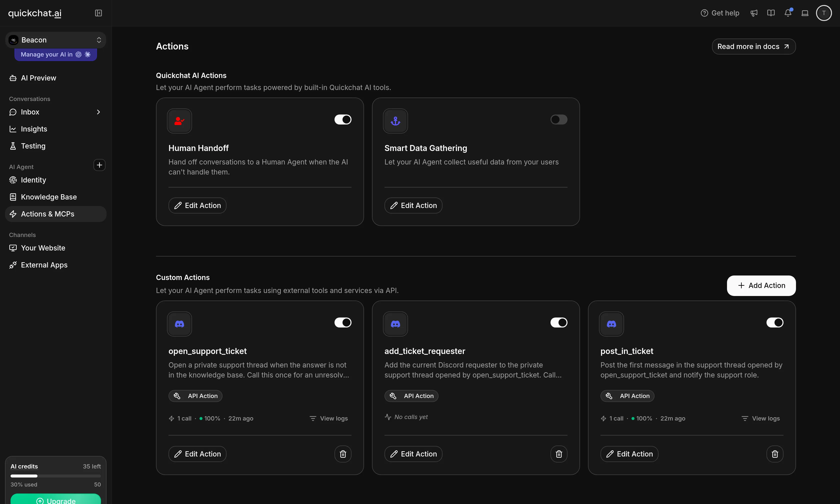Screen dimensions: 840x504
Task: Select Actions & MCPs in sidebar
Action: click(x=56, y=214)
